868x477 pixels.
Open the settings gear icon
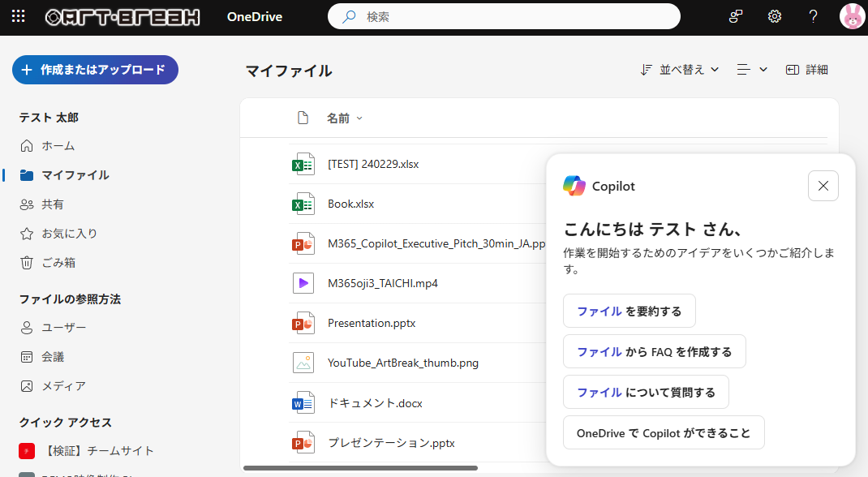(775, 16)
